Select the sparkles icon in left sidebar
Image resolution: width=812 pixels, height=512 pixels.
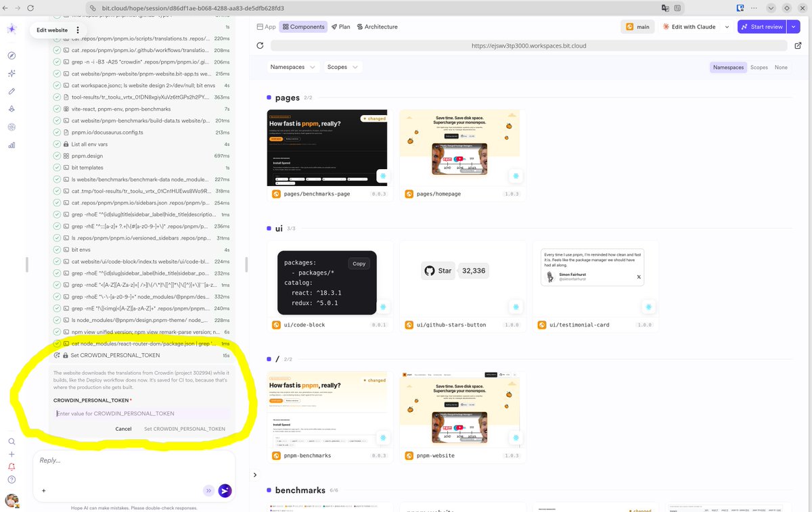[12, 73]
